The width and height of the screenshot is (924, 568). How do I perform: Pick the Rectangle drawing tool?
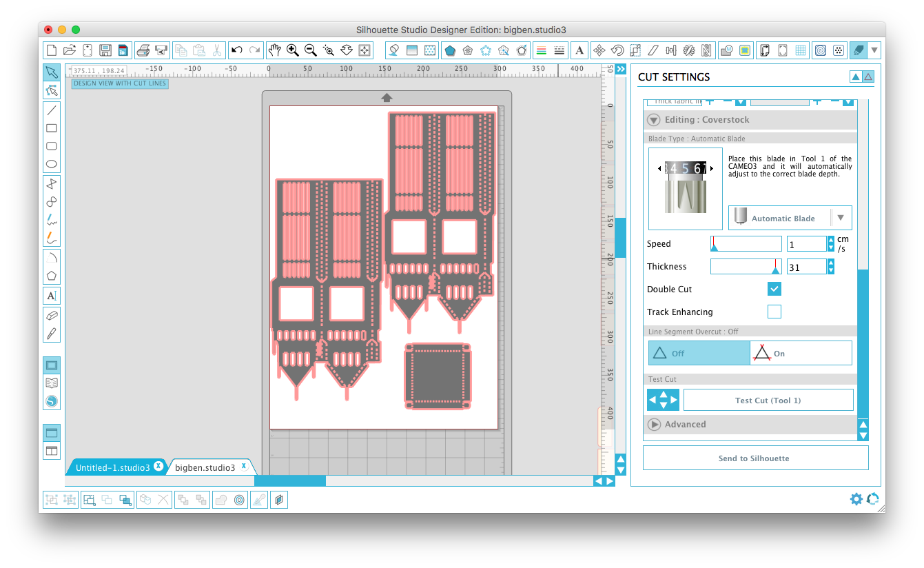[52, 128]
